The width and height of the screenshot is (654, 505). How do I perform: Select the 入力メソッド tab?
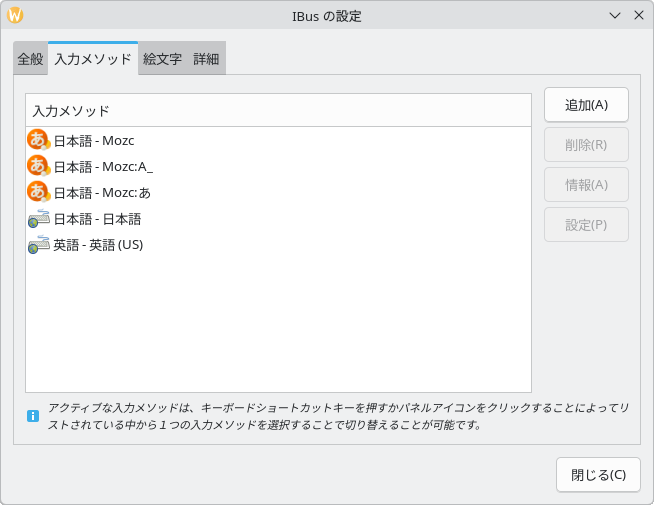point(93,59)
